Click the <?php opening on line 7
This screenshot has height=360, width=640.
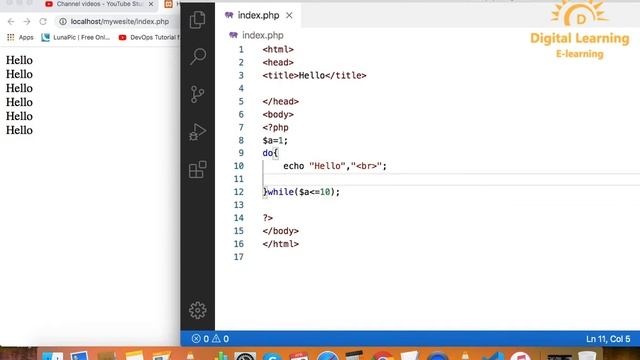click(276, 128)
